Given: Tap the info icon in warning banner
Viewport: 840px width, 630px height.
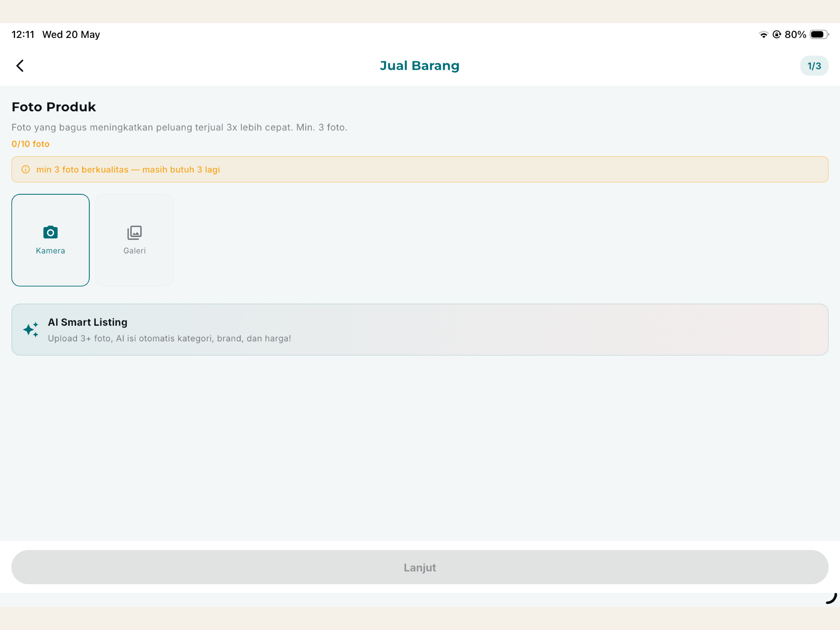Looking at the screenshot, I should [x=26, y=169].
